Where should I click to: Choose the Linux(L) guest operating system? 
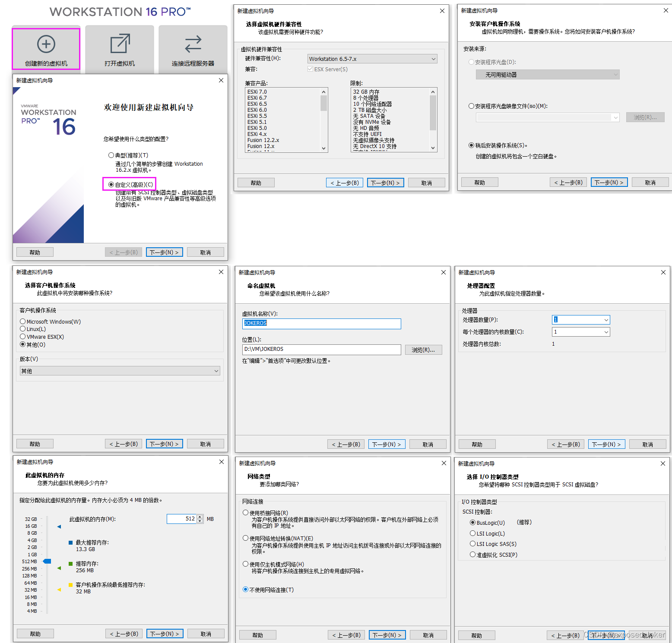23,329
